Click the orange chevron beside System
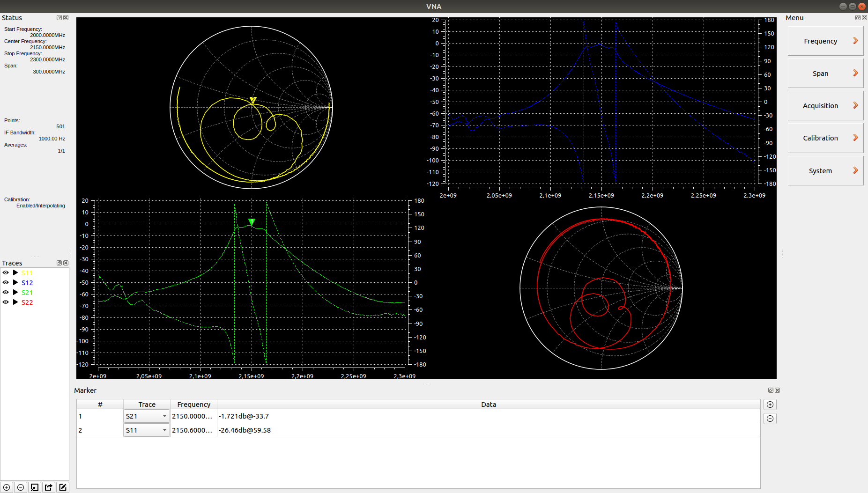Viewport: 868px width, 493px height. point(855,170)
